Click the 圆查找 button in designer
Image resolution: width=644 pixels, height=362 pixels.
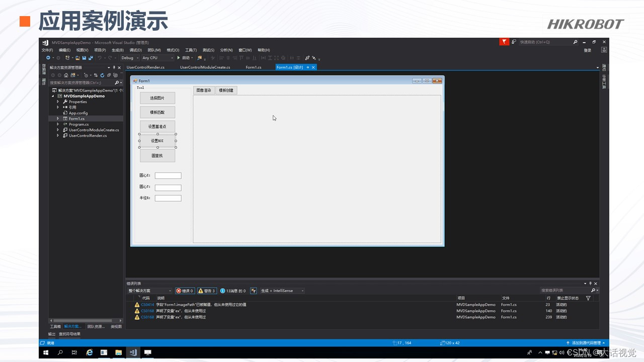(157, 156)
